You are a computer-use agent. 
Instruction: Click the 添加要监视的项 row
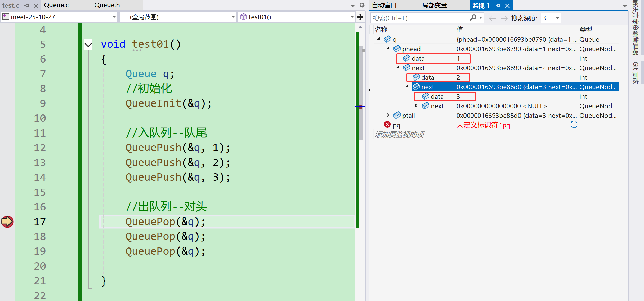point(399,134)
